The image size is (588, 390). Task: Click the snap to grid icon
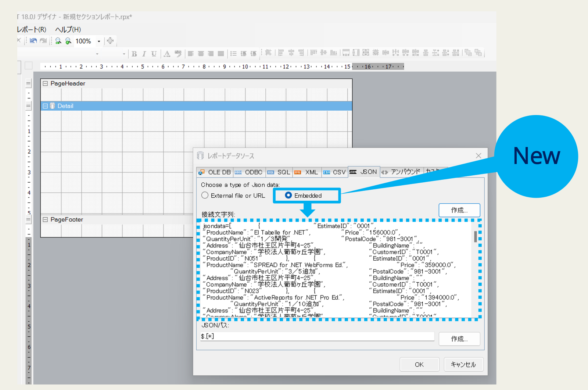pyautogui.click(x=268, y=53)
